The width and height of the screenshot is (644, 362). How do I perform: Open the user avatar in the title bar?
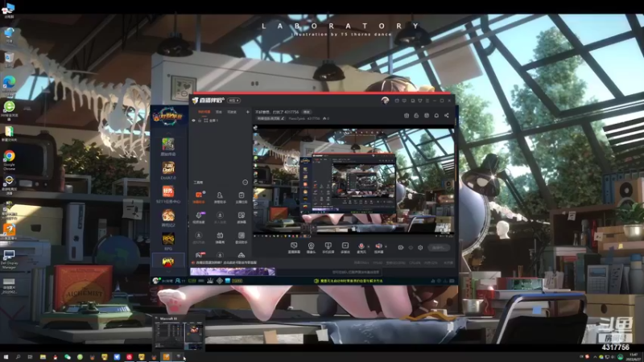385,101
